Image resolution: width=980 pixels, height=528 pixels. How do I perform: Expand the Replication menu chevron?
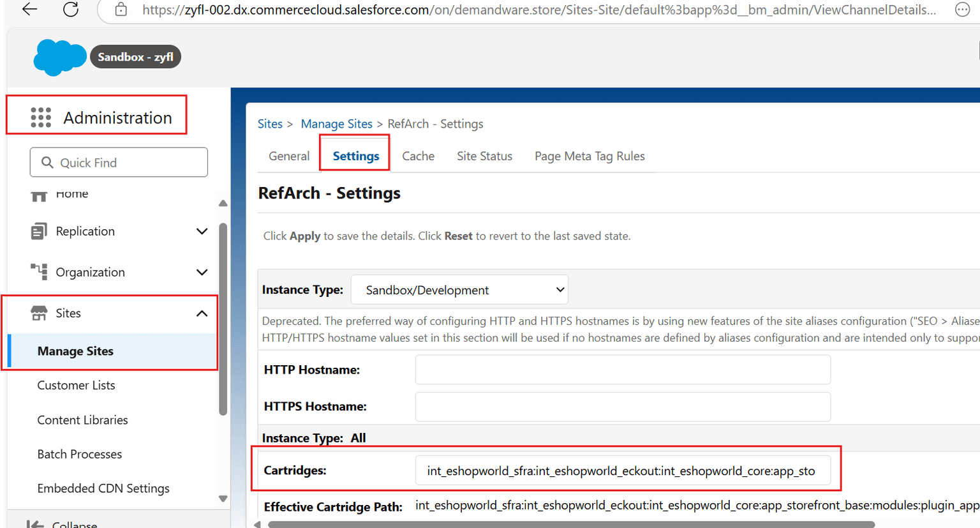[x=202, y=231]
